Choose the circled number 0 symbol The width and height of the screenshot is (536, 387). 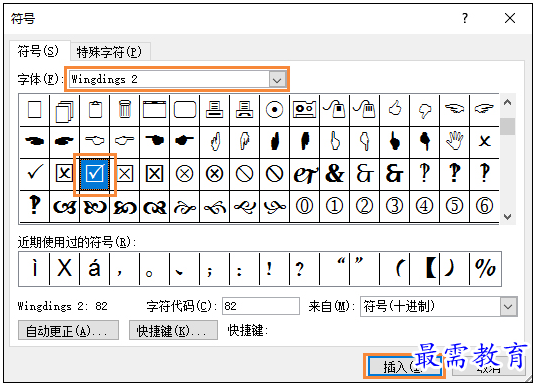pyautogui.click(x=305, y=206)
